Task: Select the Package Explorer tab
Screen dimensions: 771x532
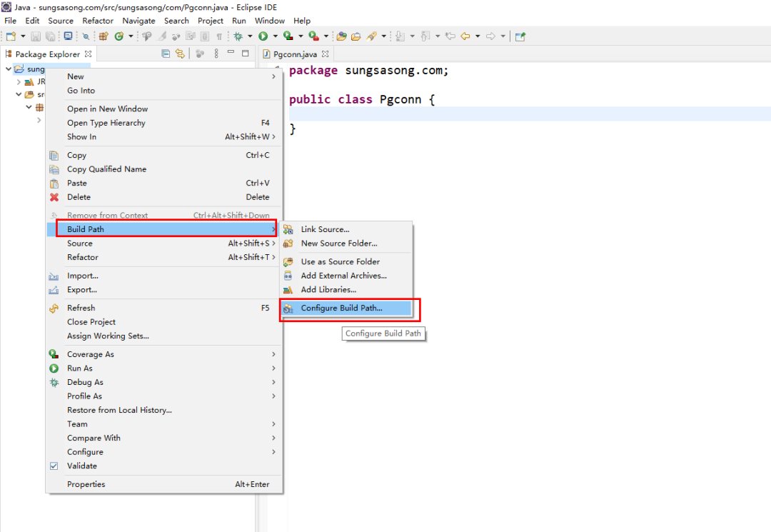Action: click(x=48, y=54)
